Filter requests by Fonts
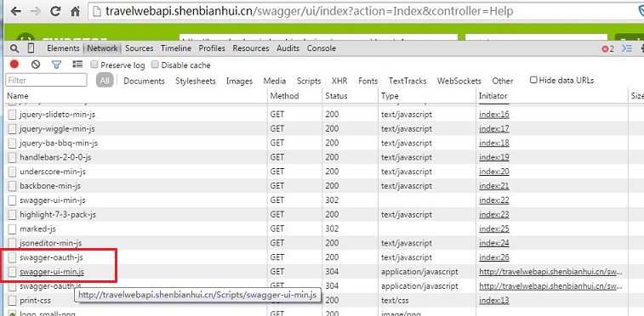 368,82
